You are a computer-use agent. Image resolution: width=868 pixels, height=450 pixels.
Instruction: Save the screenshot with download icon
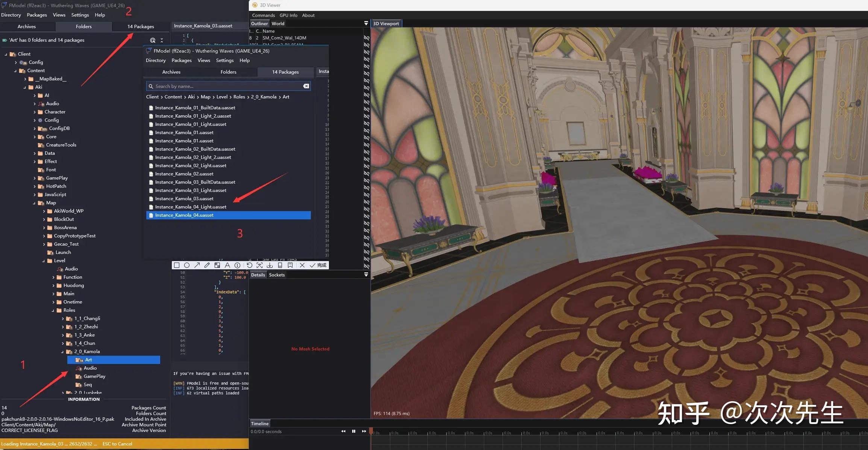[270, 265]
